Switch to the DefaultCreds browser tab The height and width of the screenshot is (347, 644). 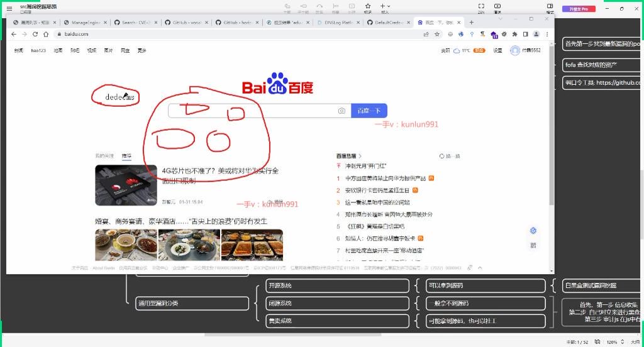tap(389, 23)
